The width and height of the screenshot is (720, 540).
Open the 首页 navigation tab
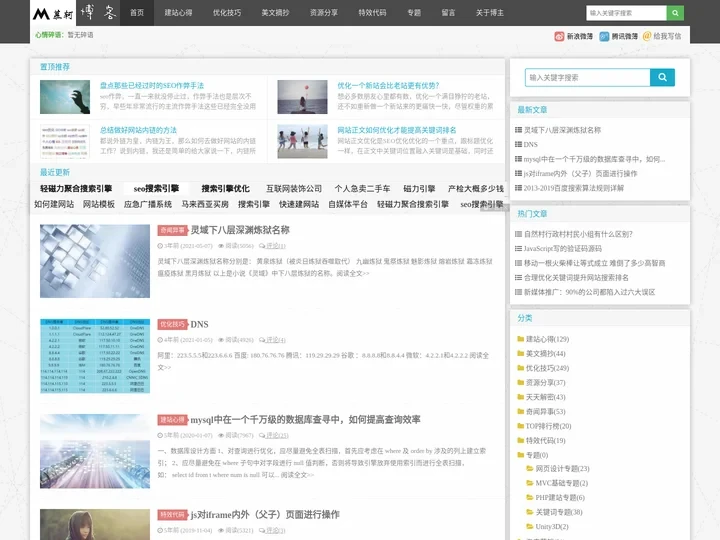pyautogui.click(x=137, y=13)
